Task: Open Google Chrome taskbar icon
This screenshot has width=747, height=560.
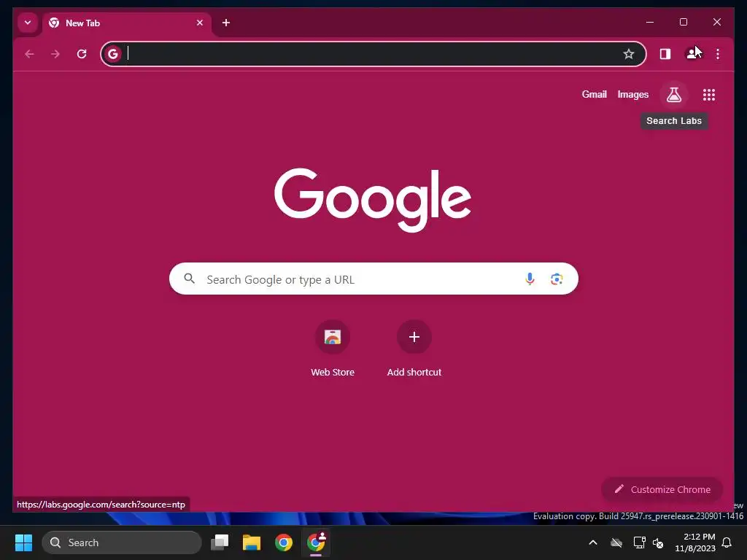Action: [284, 542]
